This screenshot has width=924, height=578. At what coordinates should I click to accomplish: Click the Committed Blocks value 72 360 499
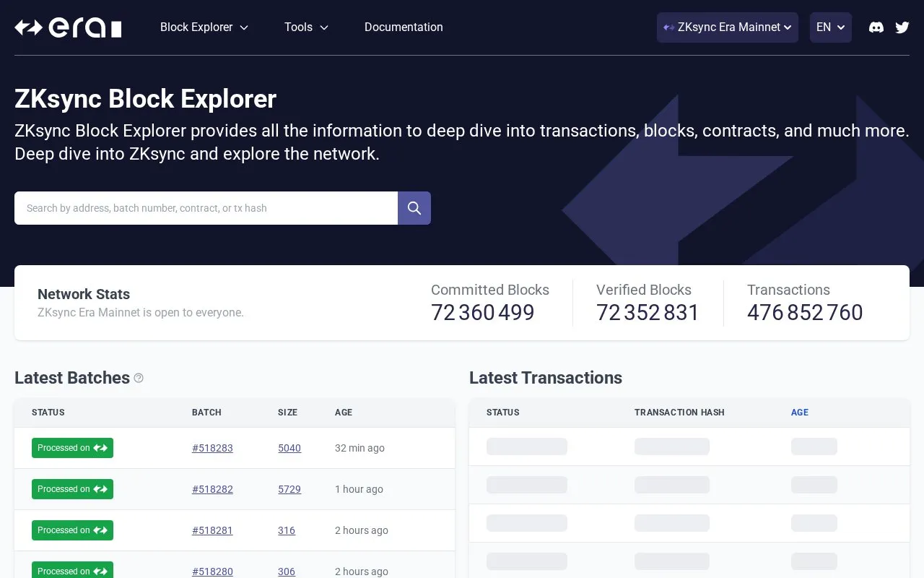483,313
